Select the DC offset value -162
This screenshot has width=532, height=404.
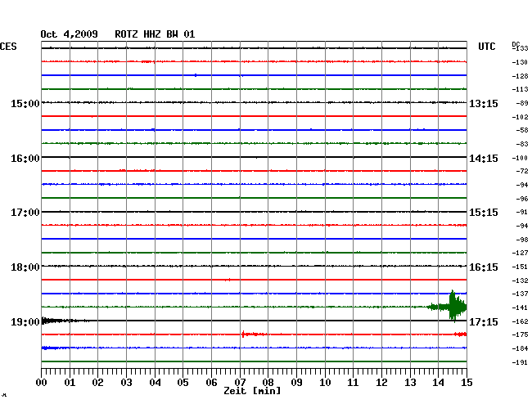tap(520, 321)
